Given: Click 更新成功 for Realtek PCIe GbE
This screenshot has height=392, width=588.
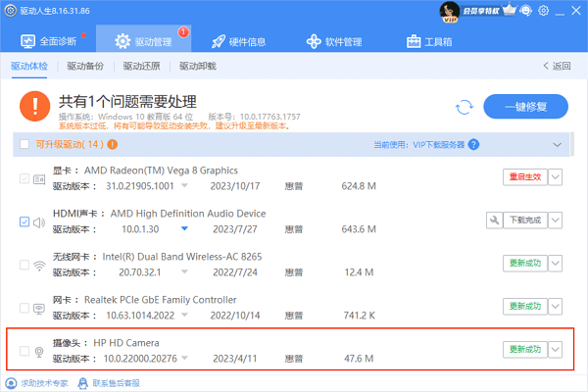Looking at the screenshot, I should tap(525, 307).
